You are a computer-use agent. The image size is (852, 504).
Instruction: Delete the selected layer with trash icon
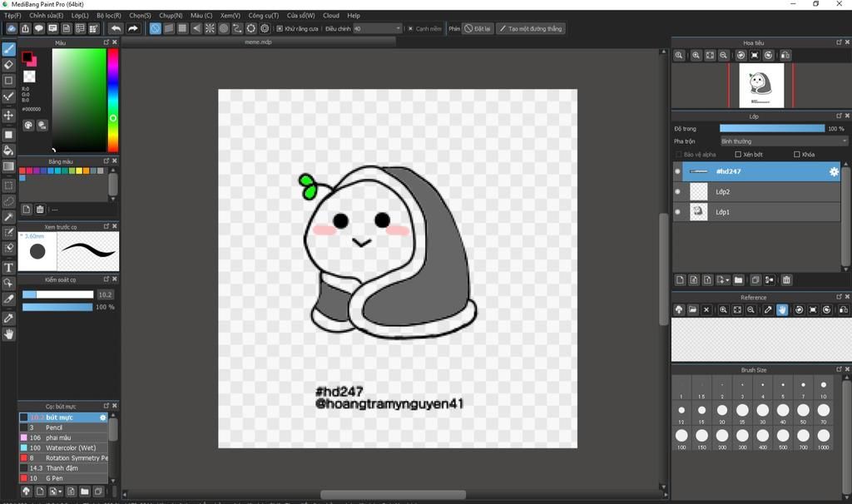tap(786, 279)
